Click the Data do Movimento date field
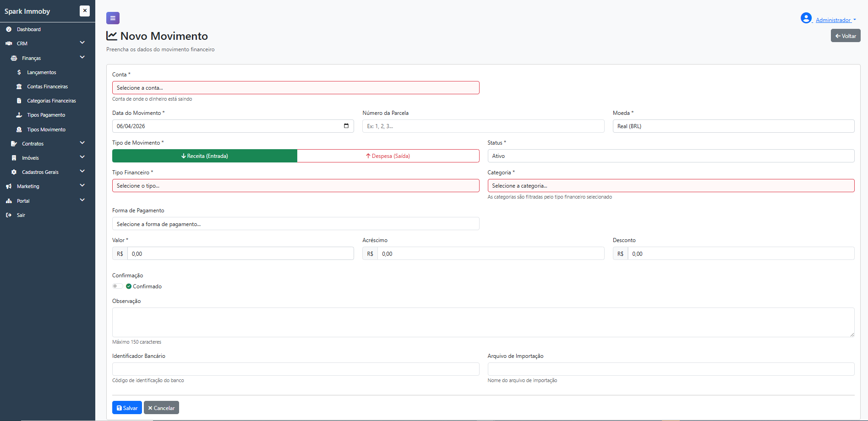This screenshot has width=868, height=421. coord(233,126)
